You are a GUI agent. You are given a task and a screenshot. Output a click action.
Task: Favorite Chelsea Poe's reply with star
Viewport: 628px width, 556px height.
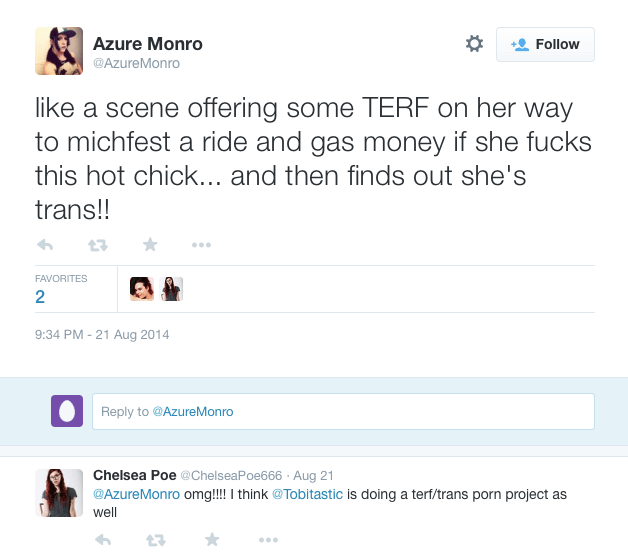(x=211, y=540)
